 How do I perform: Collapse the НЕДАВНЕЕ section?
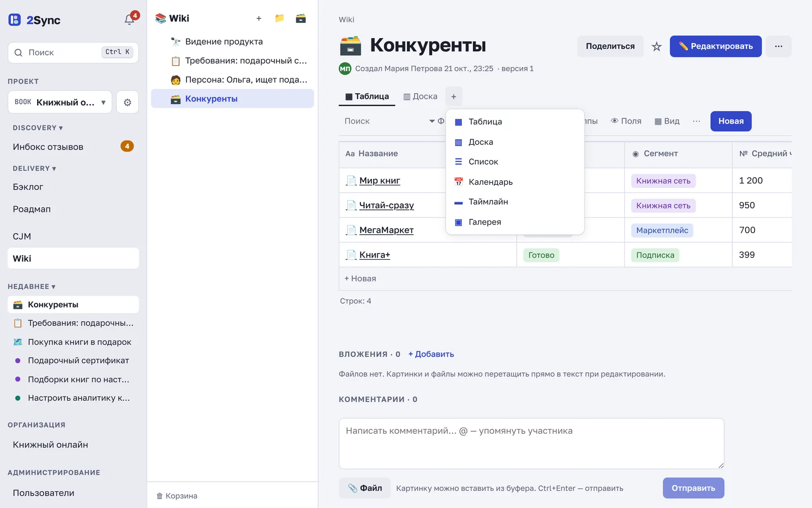pos(31,287)
